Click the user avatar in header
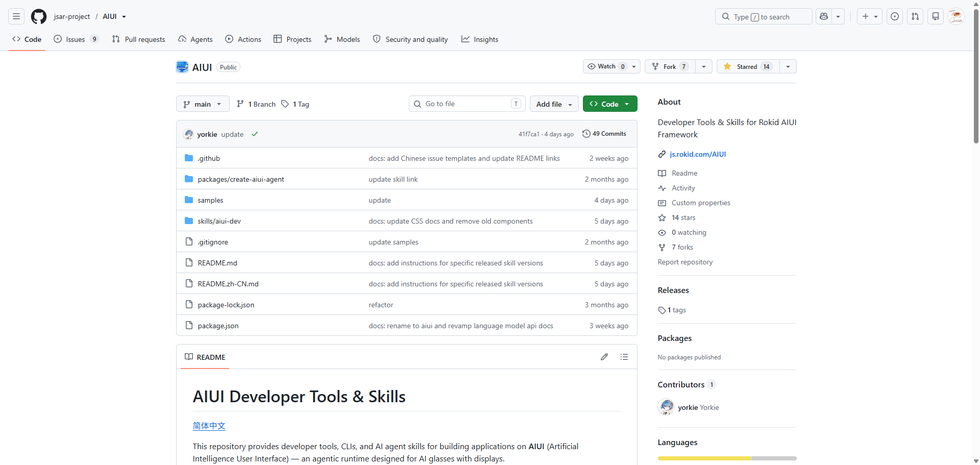This screenshot has height=465, width=980. [956, 16]
